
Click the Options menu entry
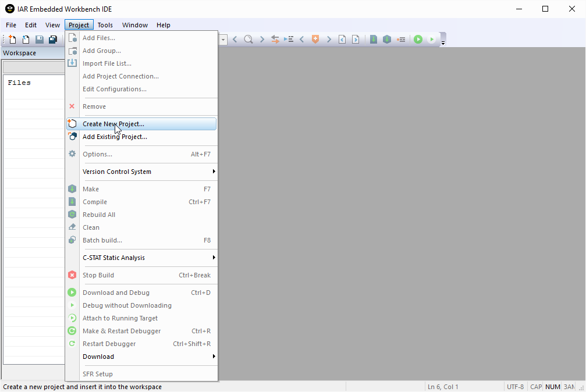[141, 154]
